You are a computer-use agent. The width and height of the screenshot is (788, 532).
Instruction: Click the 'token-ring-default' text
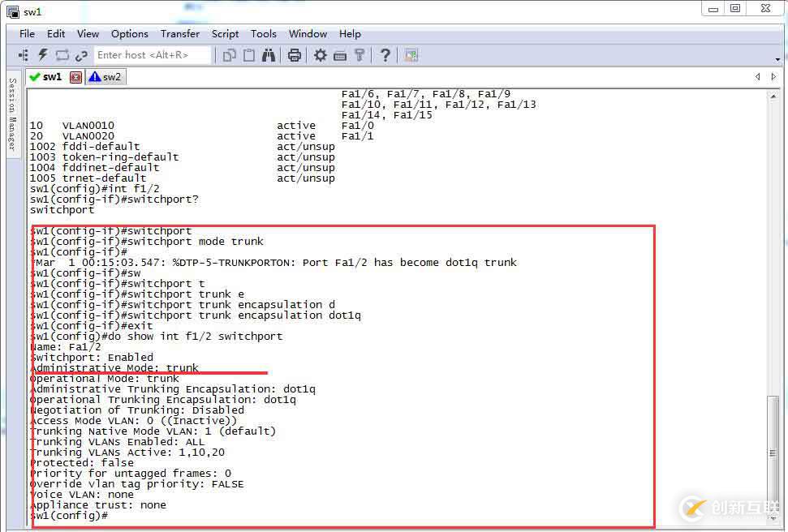121,157
